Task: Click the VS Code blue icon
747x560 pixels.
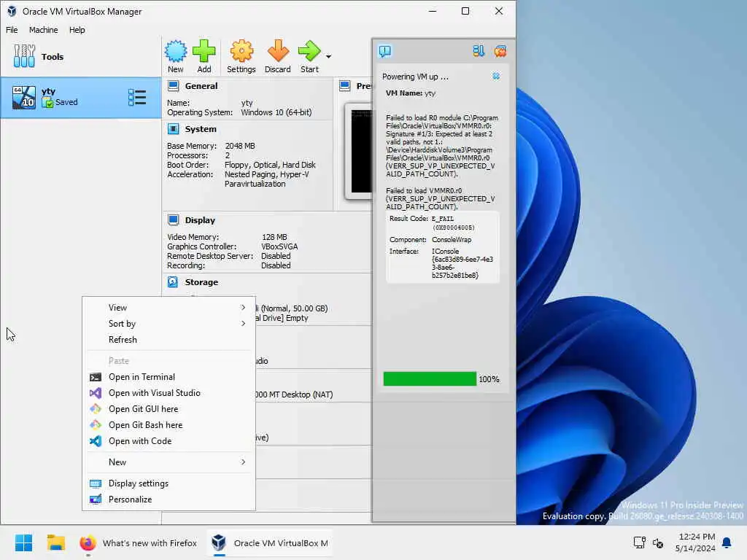Action: click(96, 441)
